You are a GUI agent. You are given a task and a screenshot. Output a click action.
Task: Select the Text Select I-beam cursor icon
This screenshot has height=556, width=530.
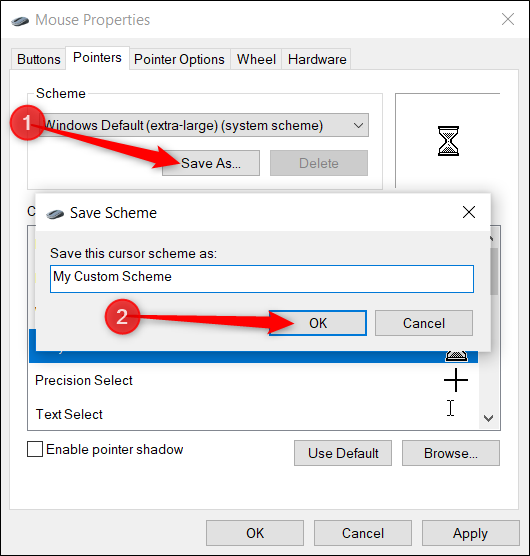[450, 408]
